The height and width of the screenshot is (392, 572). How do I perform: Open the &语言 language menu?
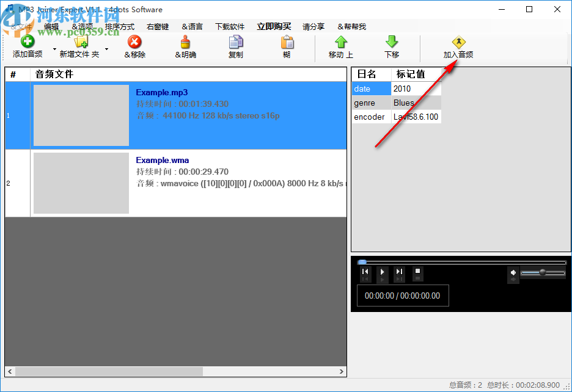(x=192, y=26)
